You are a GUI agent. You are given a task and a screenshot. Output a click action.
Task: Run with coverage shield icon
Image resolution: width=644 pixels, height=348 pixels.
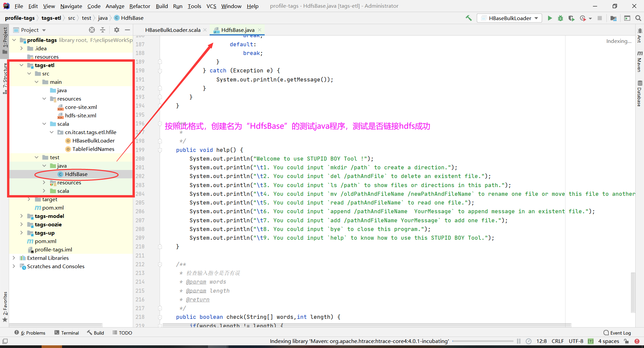pyautogui.click(x=571, y=18)
